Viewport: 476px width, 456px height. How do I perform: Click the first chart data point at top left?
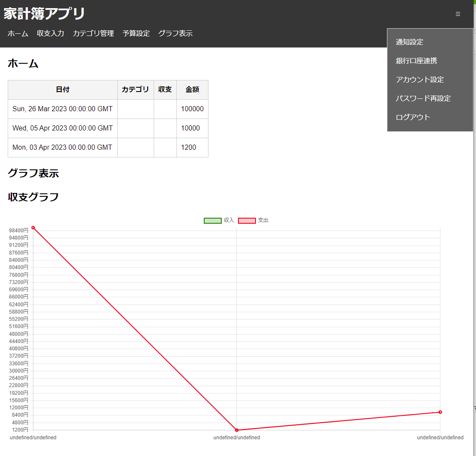tap(33, 228)
